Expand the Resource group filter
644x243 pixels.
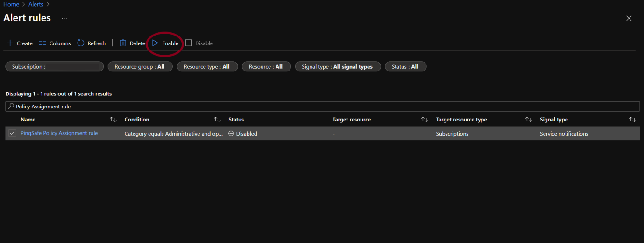pyautogui.click(x=140, y=67)
